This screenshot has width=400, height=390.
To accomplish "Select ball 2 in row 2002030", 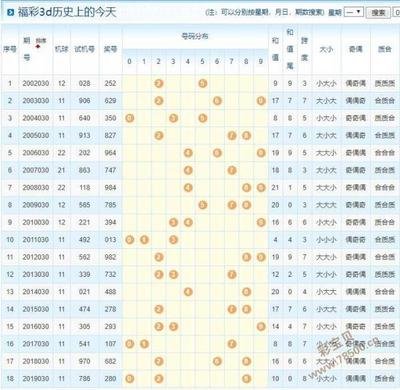I will (159, 83).
